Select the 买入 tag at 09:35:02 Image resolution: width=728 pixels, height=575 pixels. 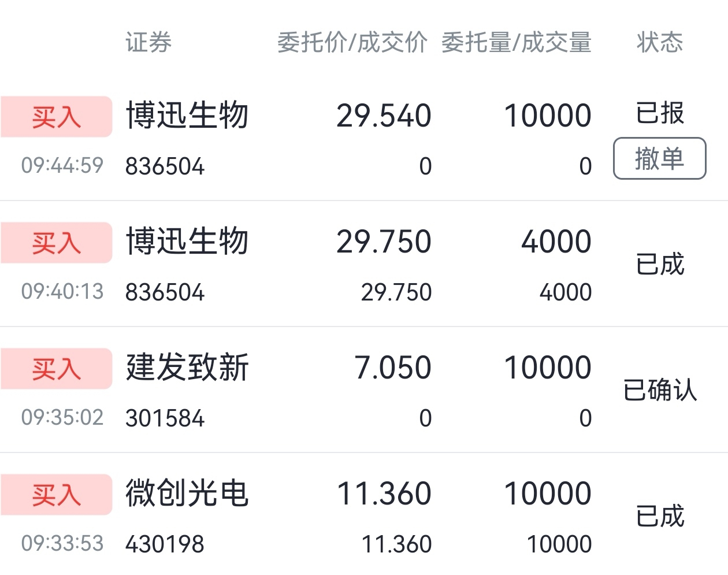coord(56,369)
